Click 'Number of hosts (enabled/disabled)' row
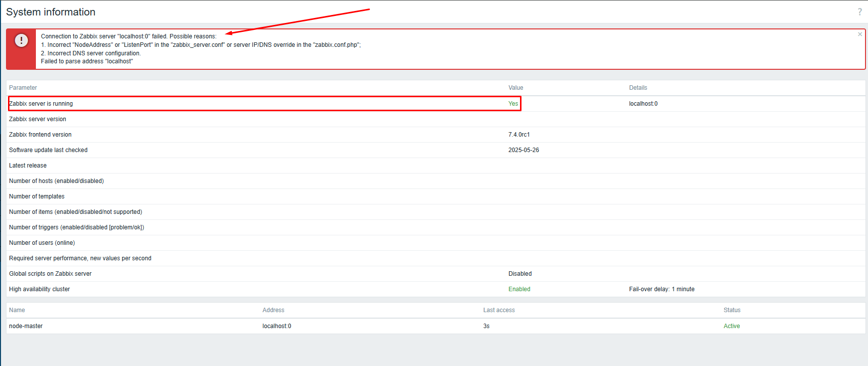868x366 pixels. (436, 181)
